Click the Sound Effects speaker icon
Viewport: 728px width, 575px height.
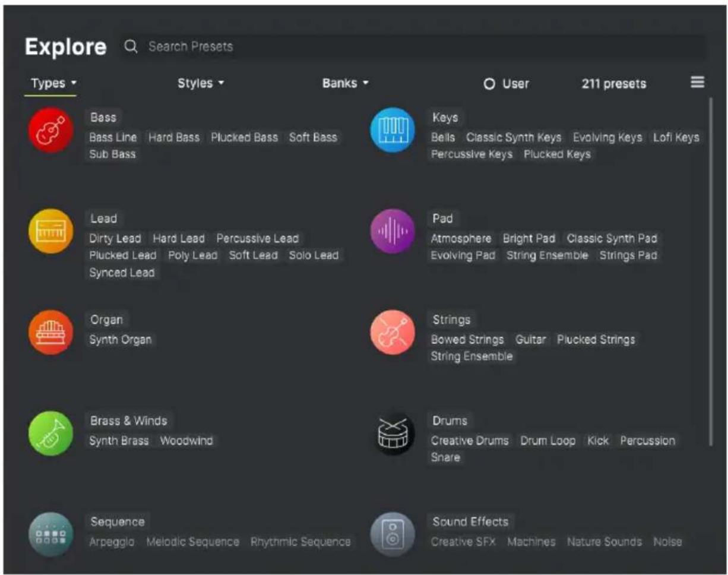(393, 535)
